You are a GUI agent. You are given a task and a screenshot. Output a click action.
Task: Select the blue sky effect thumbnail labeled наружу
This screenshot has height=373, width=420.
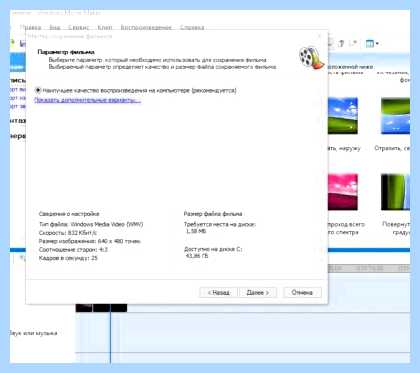[343, 116]
